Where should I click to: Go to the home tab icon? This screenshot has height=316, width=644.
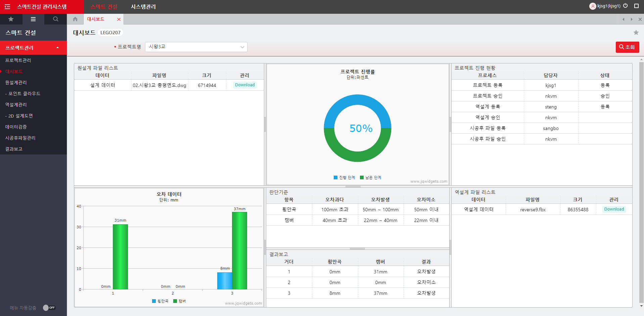[x=75, y=19]
